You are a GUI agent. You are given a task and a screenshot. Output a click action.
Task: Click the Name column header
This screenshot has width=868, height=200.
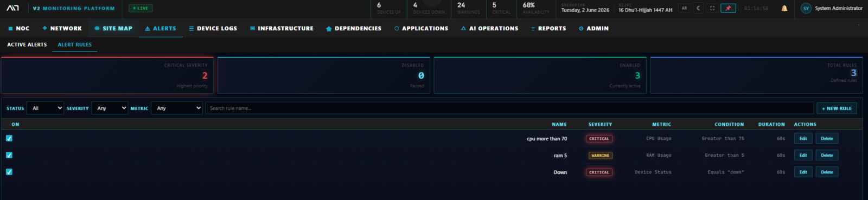[x=559, y=124]
